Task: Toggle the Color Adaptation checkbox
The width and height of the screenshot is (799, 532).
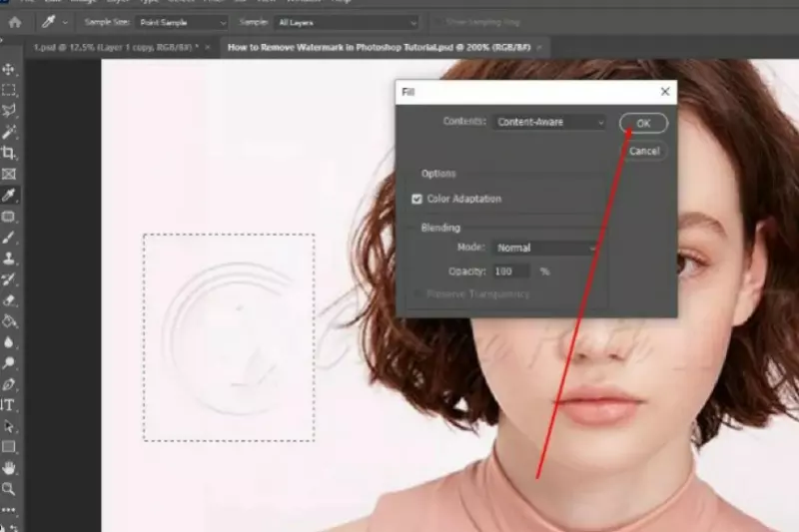Action: (416, 199)
